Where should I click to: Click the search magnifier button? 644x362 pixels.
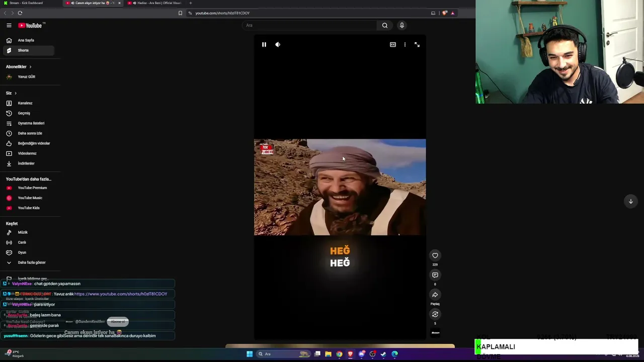(x=385, y=25)
